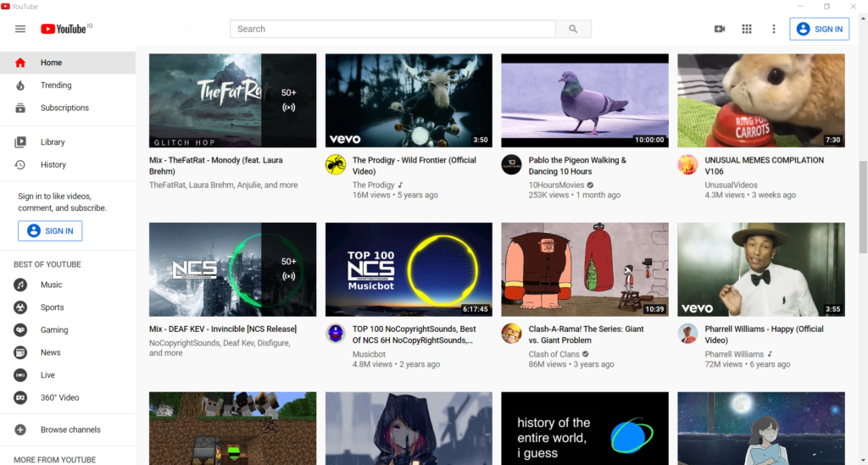This screenshot has width=868, height=465.
Task: Open history of the entire world thumbnail
Action: click(585, 429)
